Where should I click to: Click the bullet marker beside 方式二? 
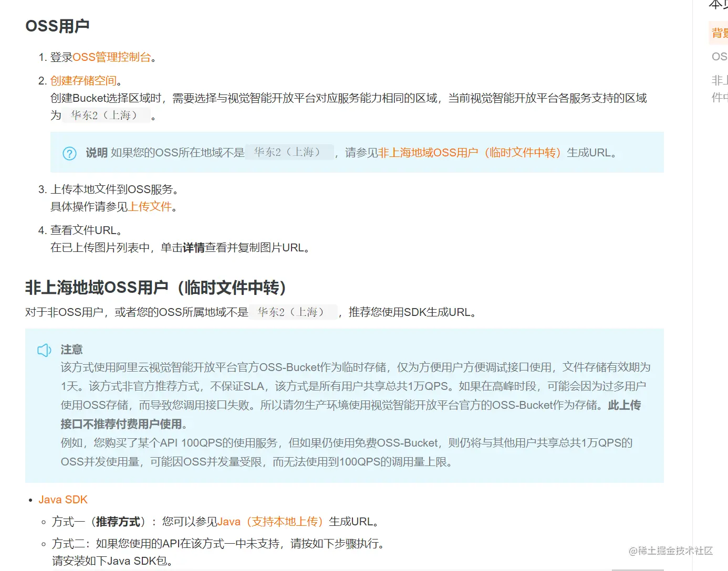(43, 544)
